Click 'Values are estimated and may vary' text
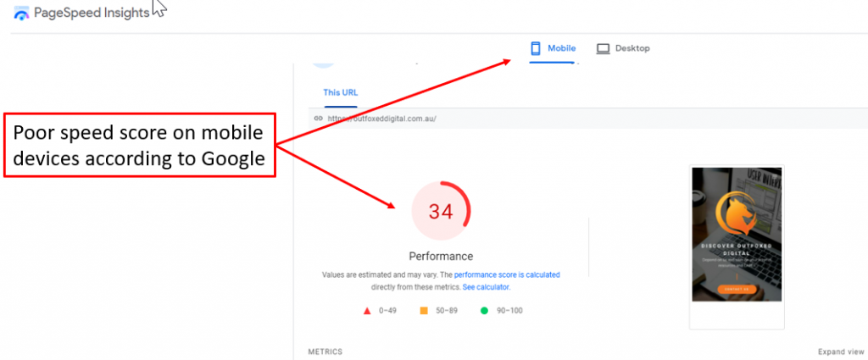The width and height of the screenshot is (868, 360). pyautogui.click(x=380, y=274)
